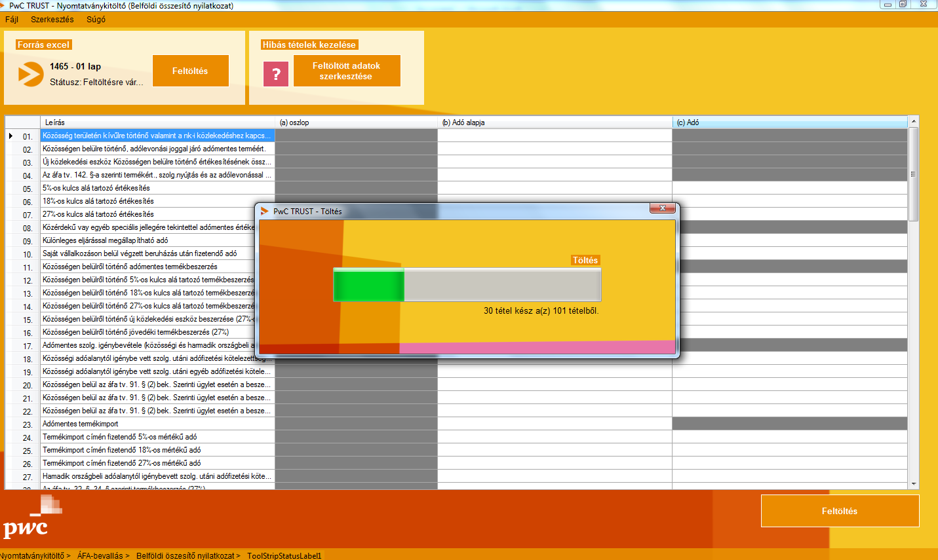Image resolution: width=938 pixels, height=560 pixels.
Task: Select row 02 'Közösségen belülre történő, adólevonási'
Action: coord(157,149)
